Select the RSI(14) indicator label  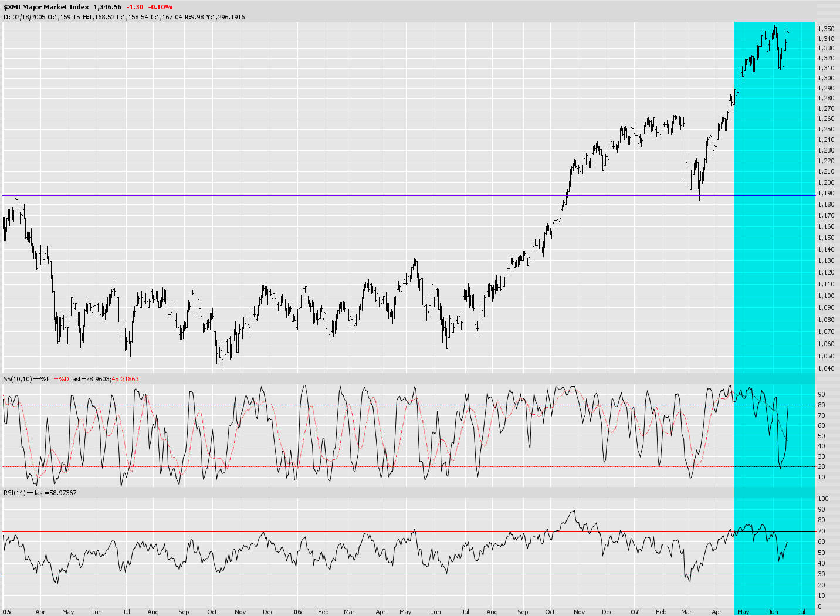click(15, 493)
